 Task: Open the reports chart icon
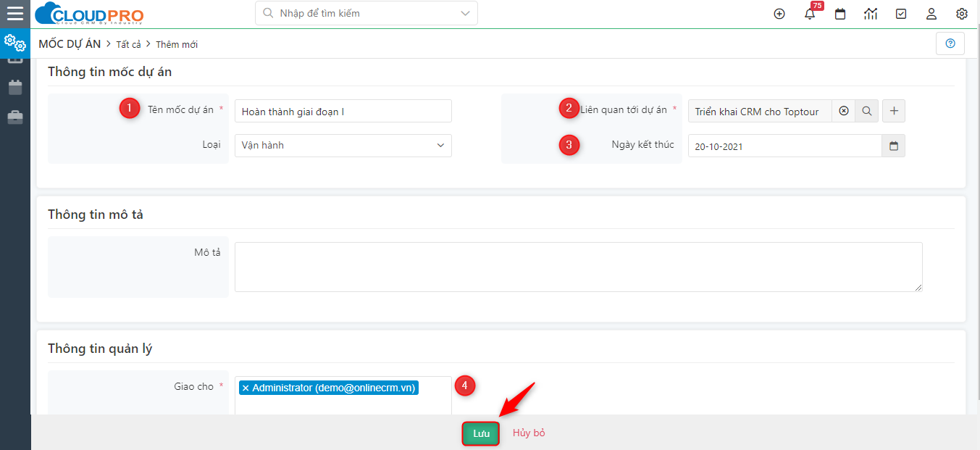coord(871,14)
